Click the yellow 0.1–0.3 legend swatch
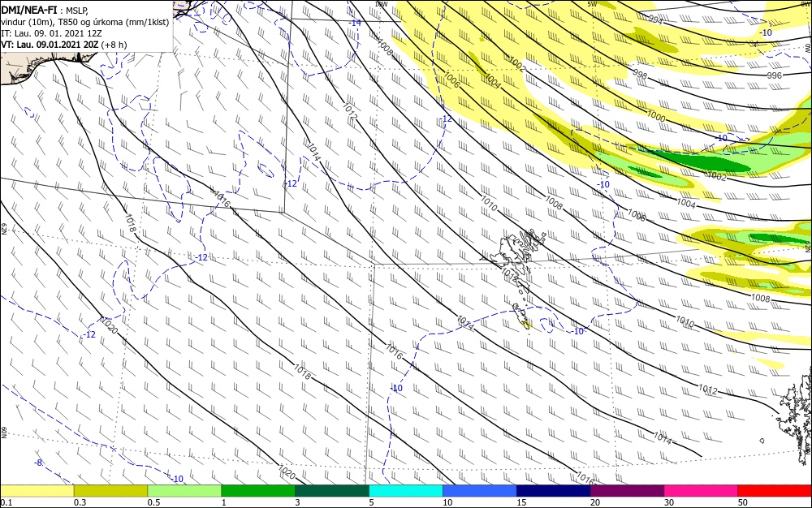The image size is (812, 508). point(37,491)
